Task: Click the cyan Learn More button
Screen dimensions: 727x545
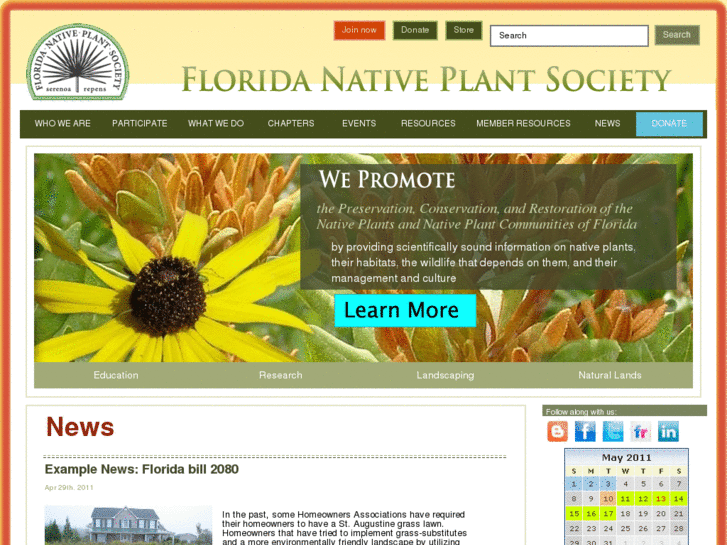Action: (405, 310)
